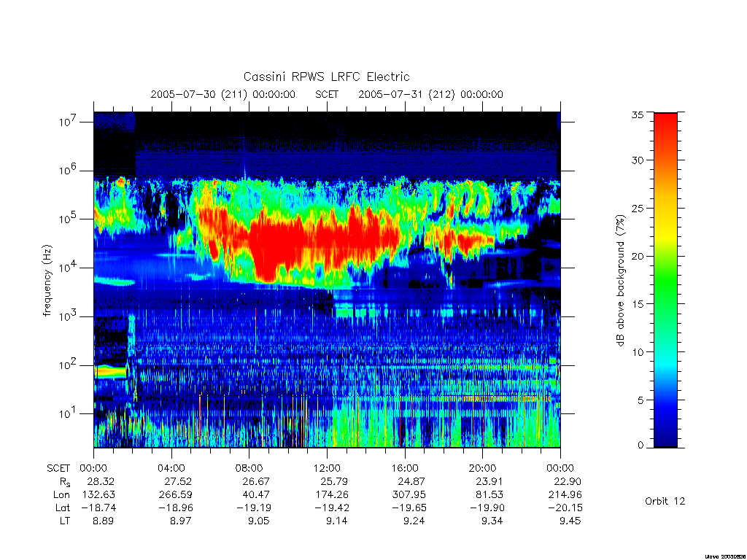Click the start date '2005-07-30 (211) 00:00:00'

click(x=223, y=94)
